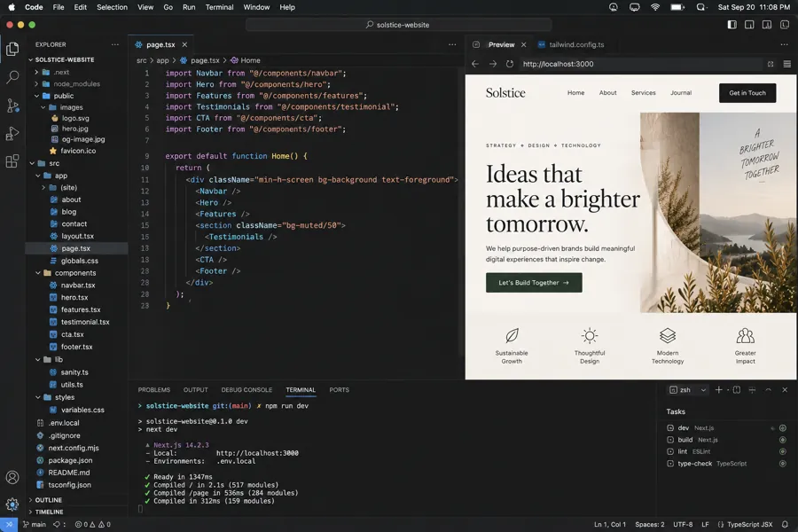Open notifications bell in status bar
Screen dimensions: 798x532
tap(785, 524)
